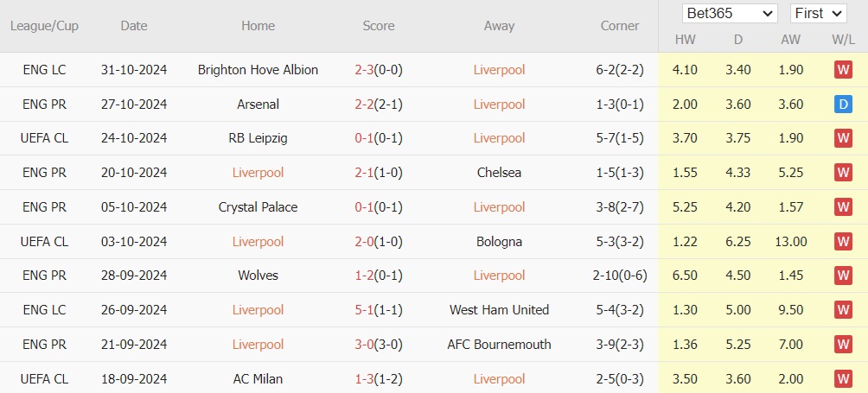Select the 13.00 away win odds cell
The image size is (868, 393).
792,242
